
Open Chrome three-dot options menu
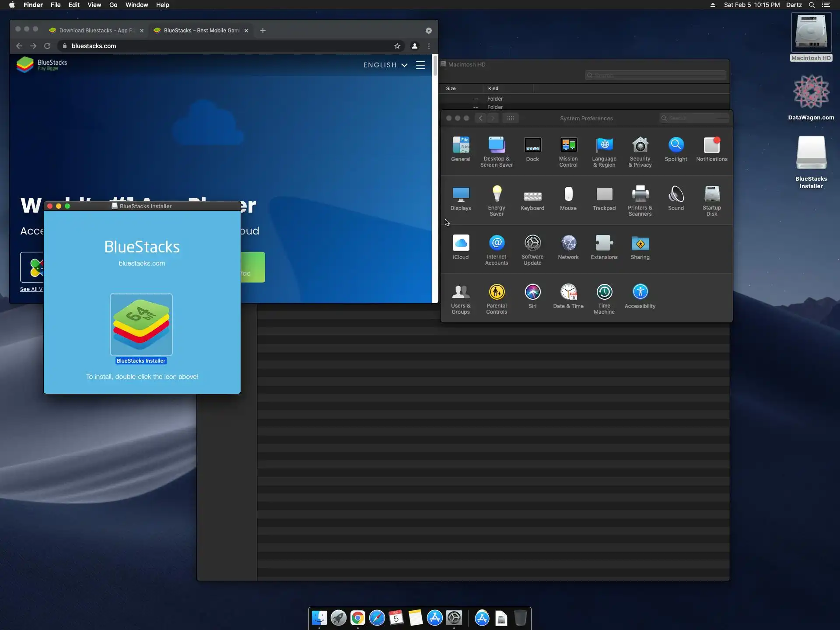[x=429, y=46]
